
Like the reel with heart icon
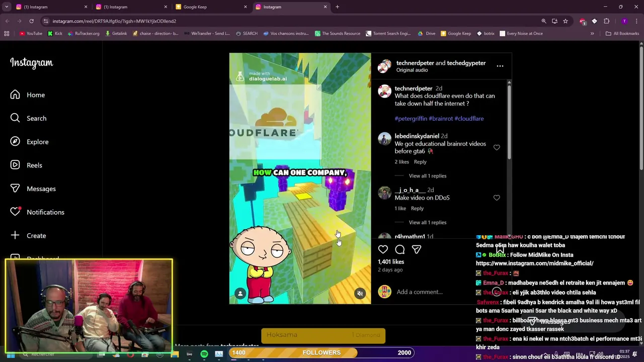(383, 249)
